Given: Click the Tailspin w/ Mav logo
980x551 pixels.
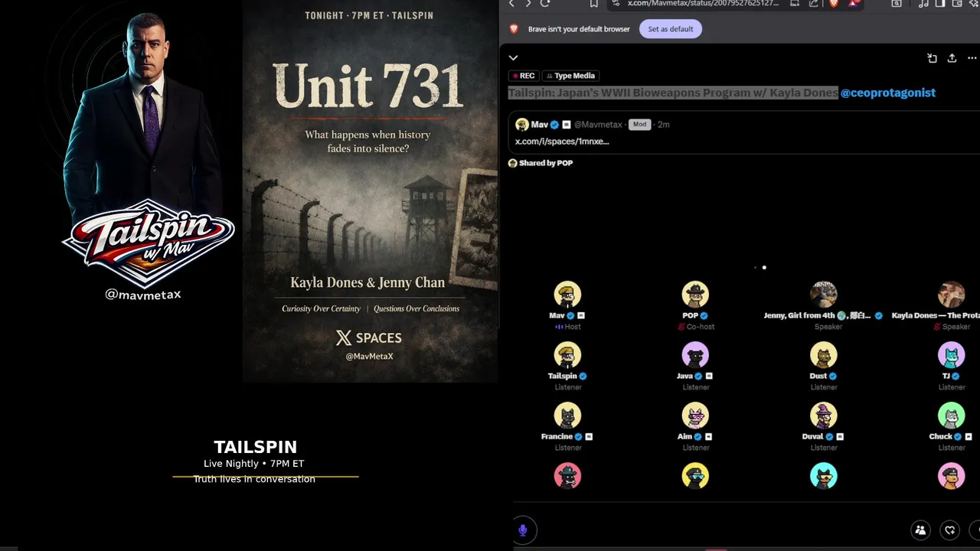Looking at the screenshot, I should [x=149, y=243].
